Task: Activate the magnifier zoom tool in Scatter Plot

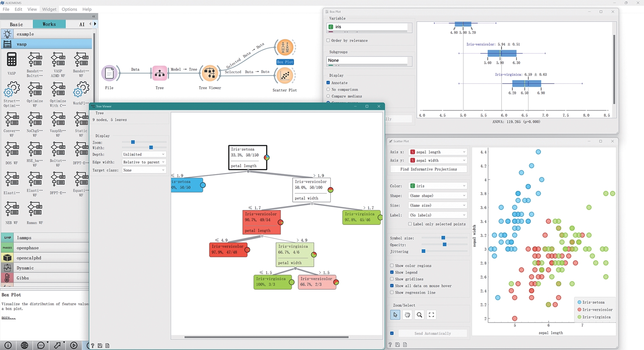Action: point(419,315)
